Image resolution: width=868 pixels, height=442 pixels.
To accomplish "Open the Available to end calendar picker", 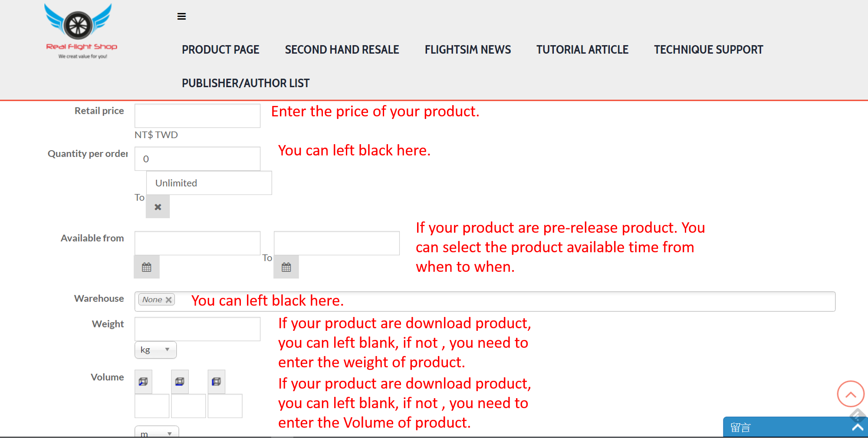I will click(x=286, y=267).
